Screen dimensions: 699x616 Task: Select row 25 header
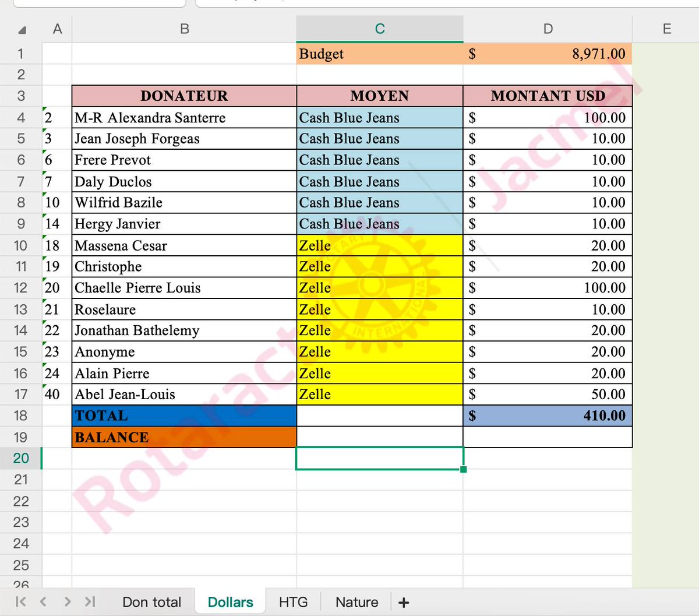[21, 565]
